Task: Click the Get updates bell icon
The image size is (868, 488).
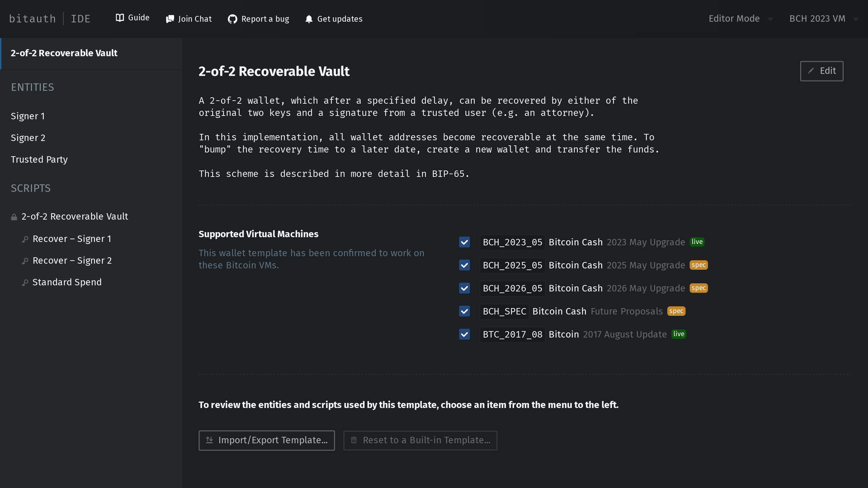Action: (x=309, y=19)
